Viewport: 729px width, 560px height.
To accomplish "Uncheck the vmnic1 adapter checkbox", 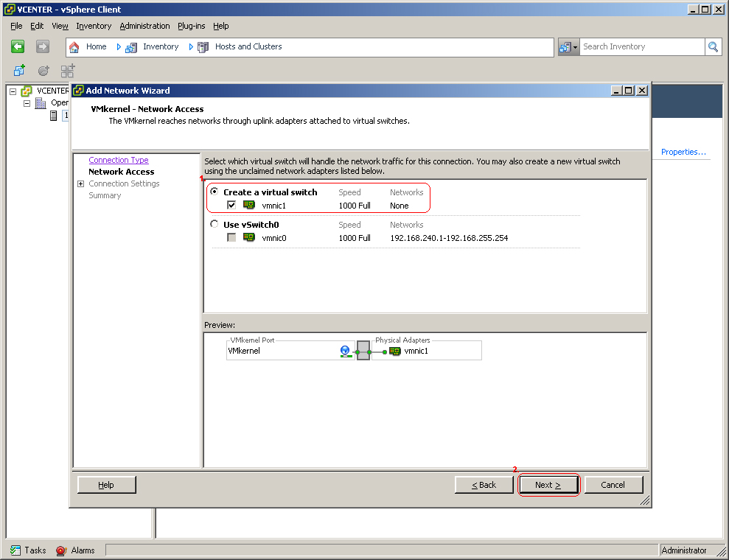I will (x=231, y=206).
